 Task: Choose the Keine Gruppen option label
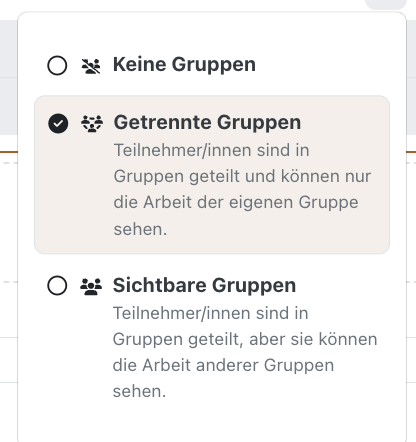[x=184, y=64]
